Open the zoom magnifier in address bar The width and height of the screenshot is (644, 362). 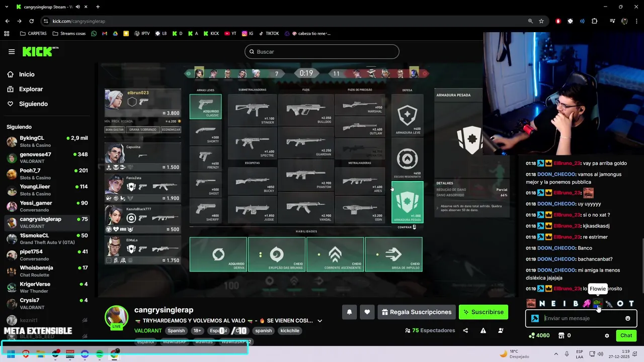click(x=530, y=21)
